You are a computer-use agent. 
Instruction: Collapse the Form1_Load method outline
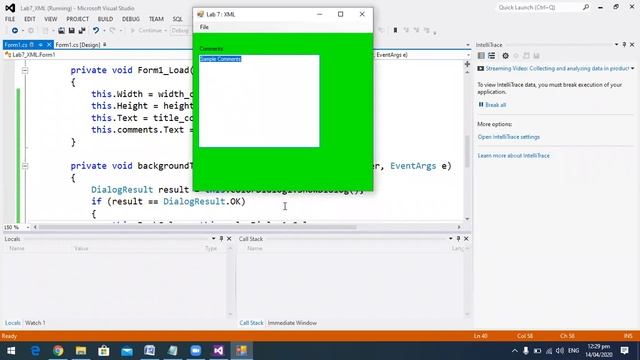click(25, 71)
